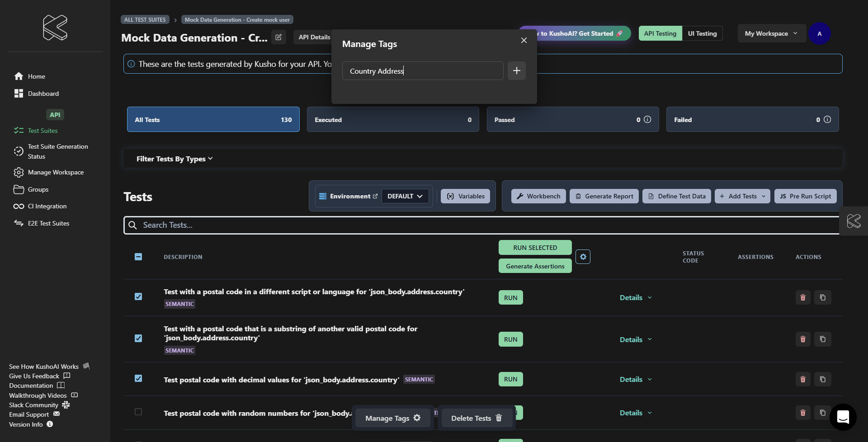This screenshot has width=868, height=442.
Task: Switch to UI Testing tab
Action: coord(702,33)
